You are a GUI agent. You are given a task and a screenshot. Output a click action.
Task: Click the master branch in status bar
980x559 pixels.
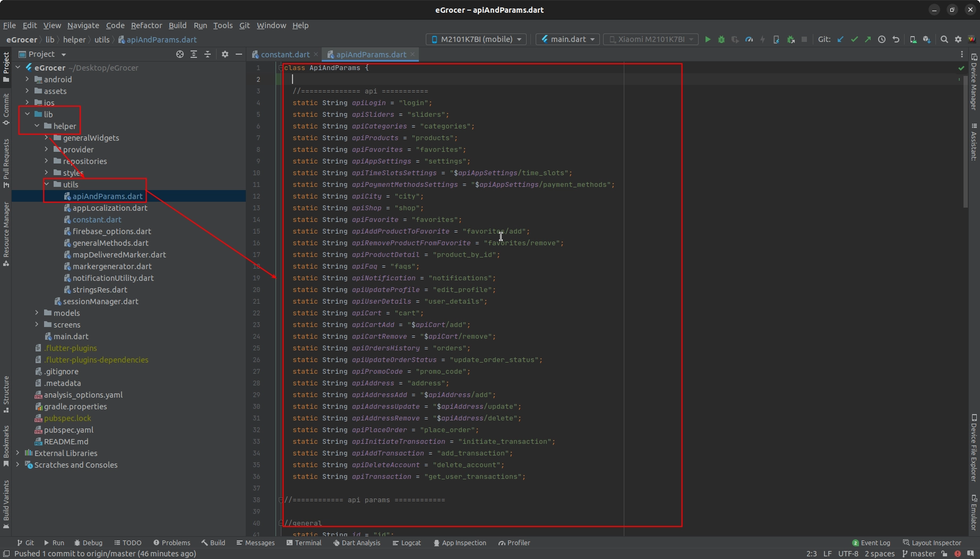coord(919,554)
